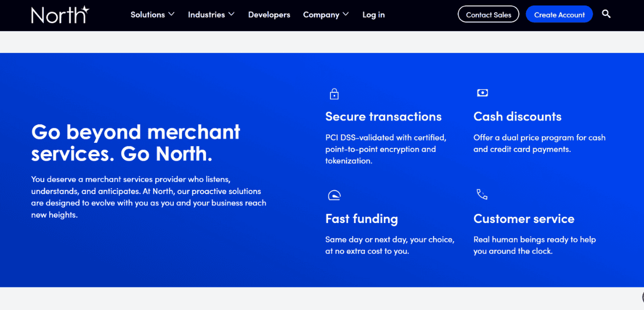Click the speedometer icon above Fast funding
The image size is (644, 310).
click(x=334, y=195)
